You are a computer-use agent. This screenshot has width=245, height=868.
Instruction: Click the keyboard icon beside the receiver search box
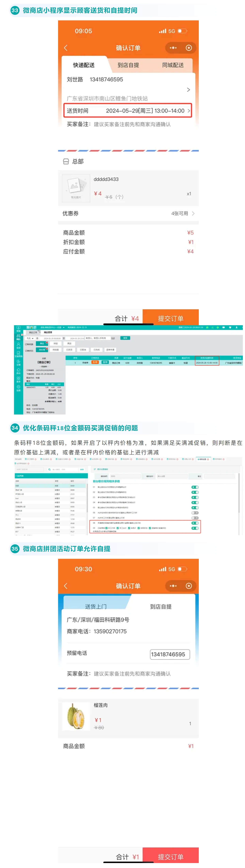[x=113, y=338]
